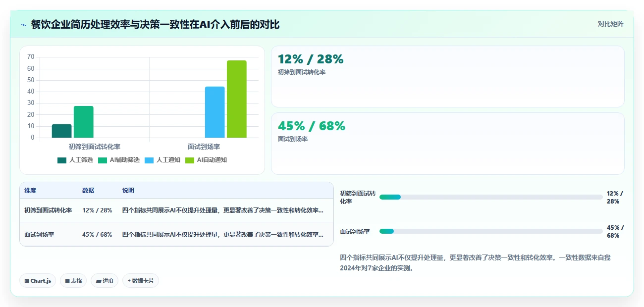Toggle the AI自动通知 legend swatch

(190, 160)
